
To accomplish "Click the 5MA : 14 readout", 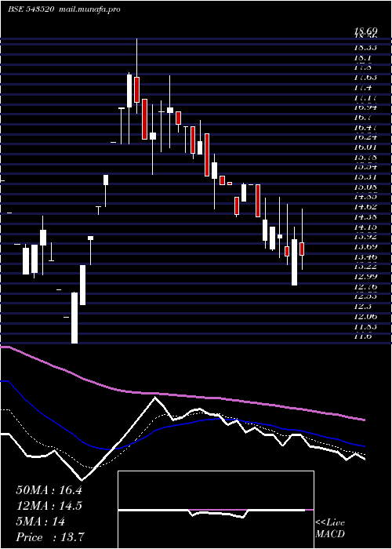I will click(x=41, y=522).
